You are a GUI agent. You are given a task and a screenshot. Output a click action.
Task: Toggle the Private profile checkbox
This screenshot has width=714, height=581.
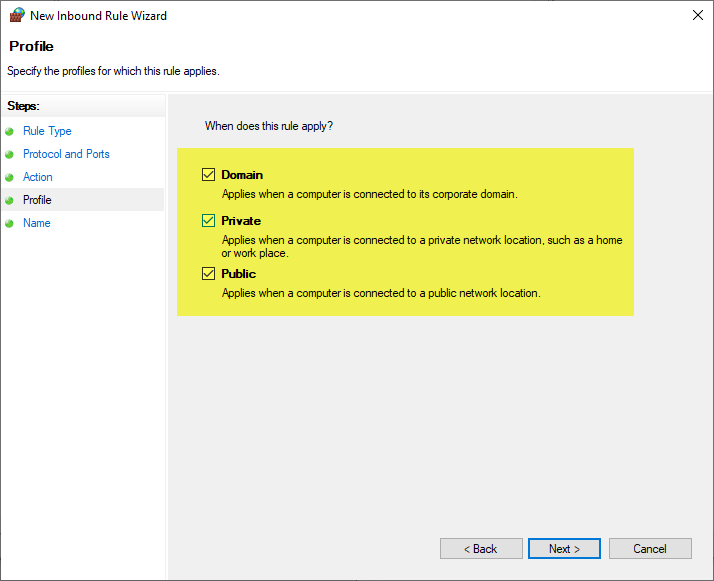point(209,221)
